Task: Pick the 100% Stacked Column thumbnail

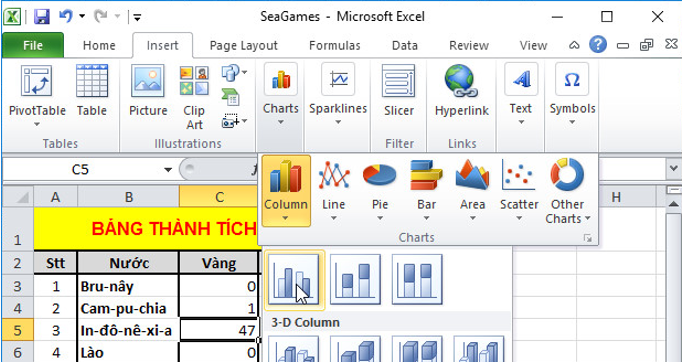Action: 417,279
